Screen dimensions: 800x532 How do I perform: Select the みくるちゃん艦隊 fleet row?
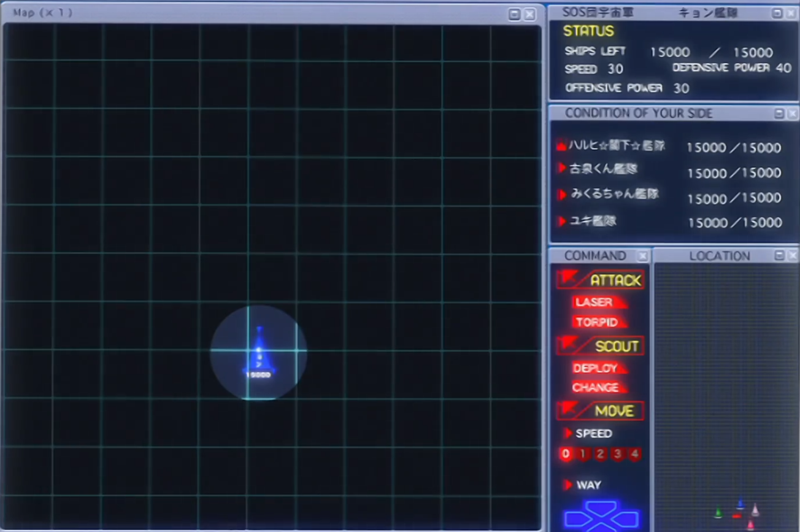pos(669,196)
